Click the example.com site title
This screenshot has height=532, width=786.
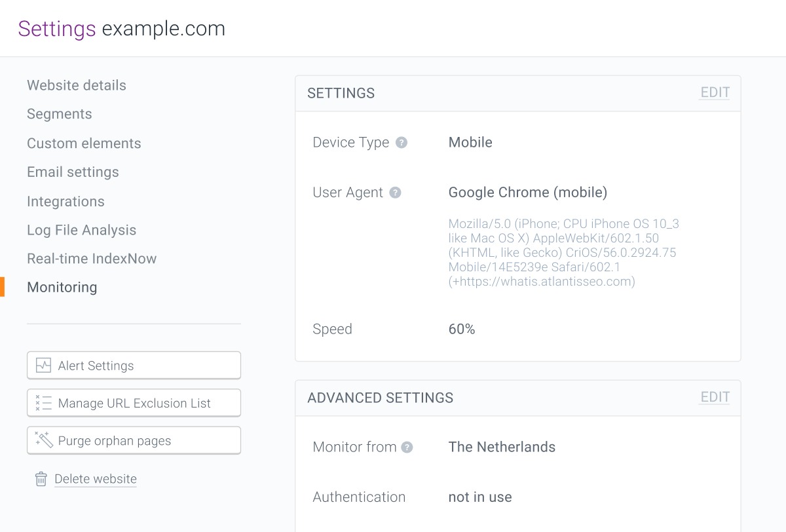[x=164, y=29]
